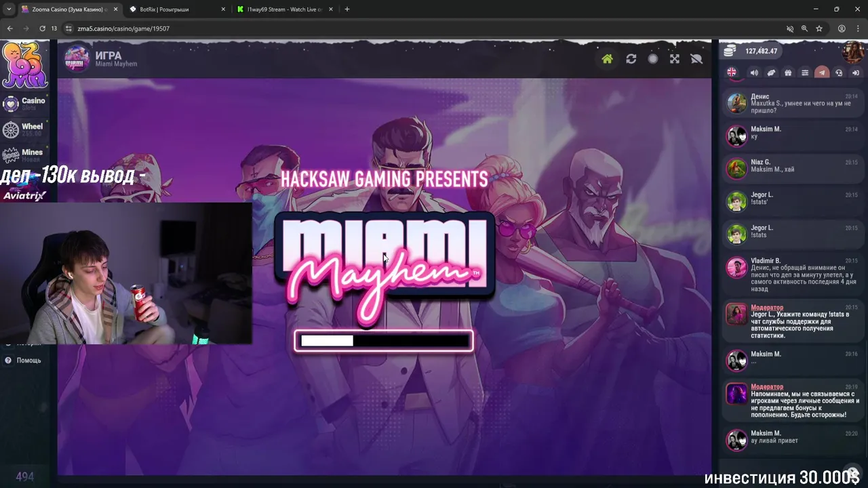Reload the game with refresh icon
The image size is (868, 488).
click(x=631, y=59)
